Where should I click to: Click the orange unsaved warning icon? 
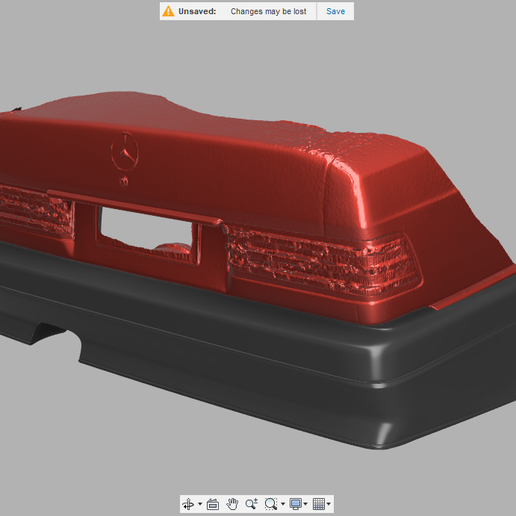tap(168, 11)
